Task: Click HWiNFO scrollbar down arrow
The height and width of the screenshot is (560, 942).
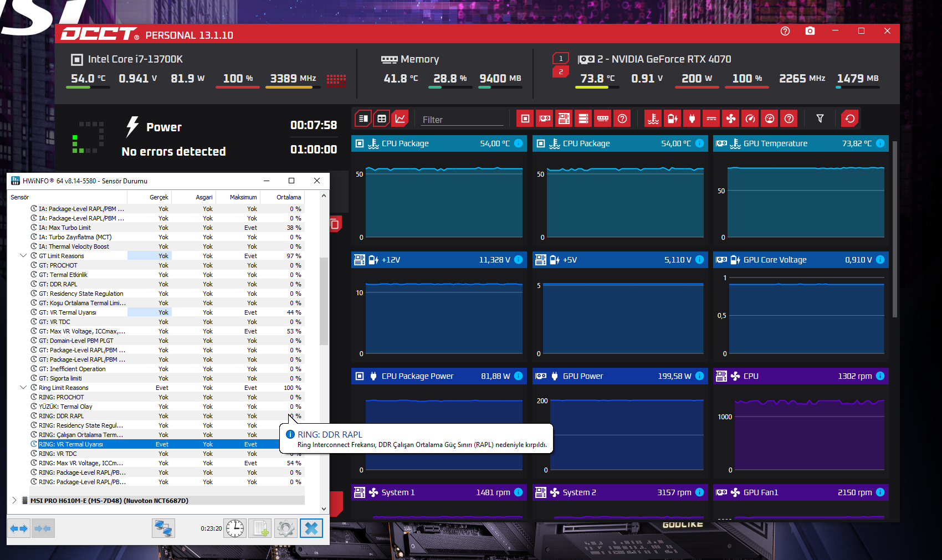Action: coord(324,509)
